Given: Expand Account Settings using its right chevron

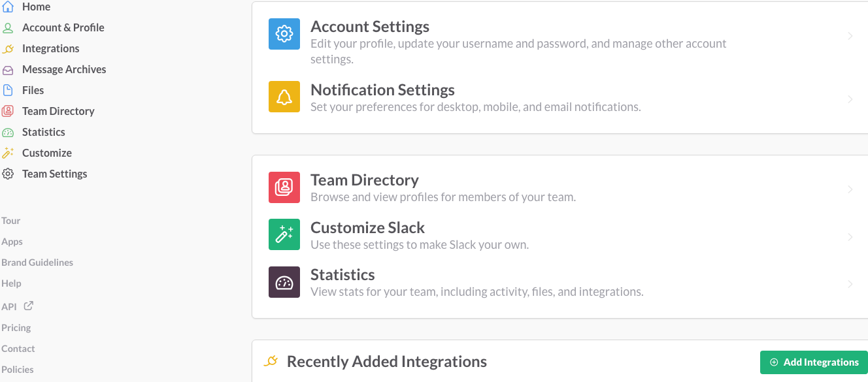Looking at the screenshot, I should (850, 36).
